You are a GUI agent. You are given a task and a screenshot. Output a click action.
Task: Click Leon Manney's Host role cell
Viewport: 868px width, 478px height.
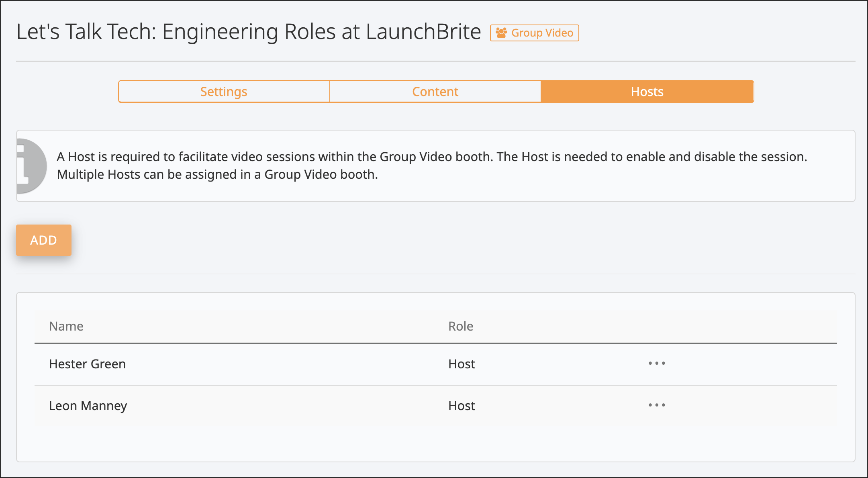pyautogui.click(x=462, y=406)
